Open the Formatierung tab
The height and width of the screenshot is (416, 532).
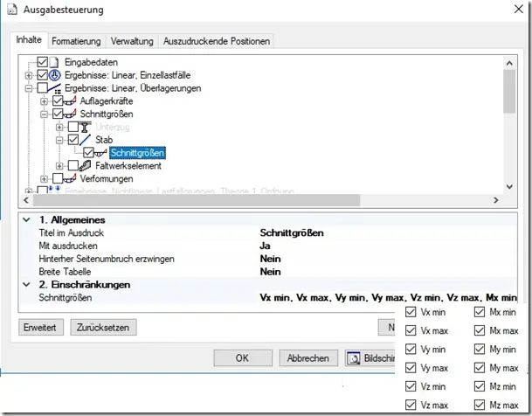[76, 41]
